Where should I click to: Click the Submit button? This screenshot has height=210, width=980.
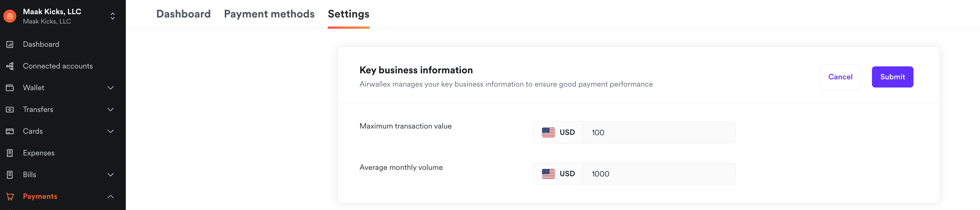(892, 77)
